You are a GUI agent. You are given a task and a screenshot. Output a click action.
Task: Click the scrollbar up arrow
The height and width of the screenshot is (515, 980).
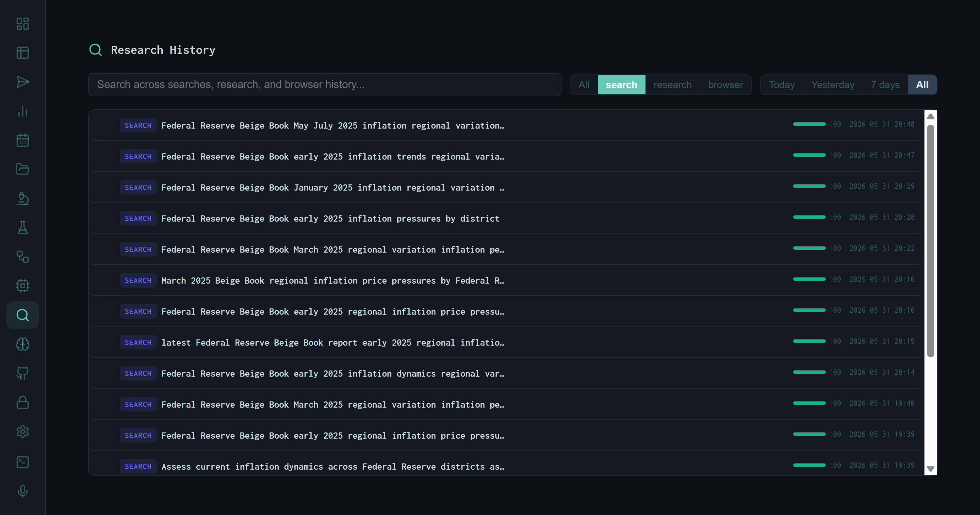click(x=930, y=116)
